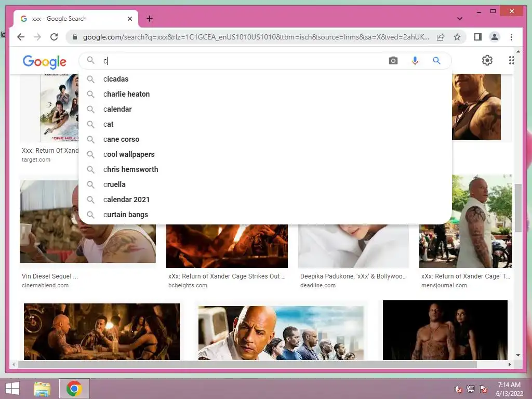Open xXx Return of Xander Cage Strikes Out caption

pos(227,276)
